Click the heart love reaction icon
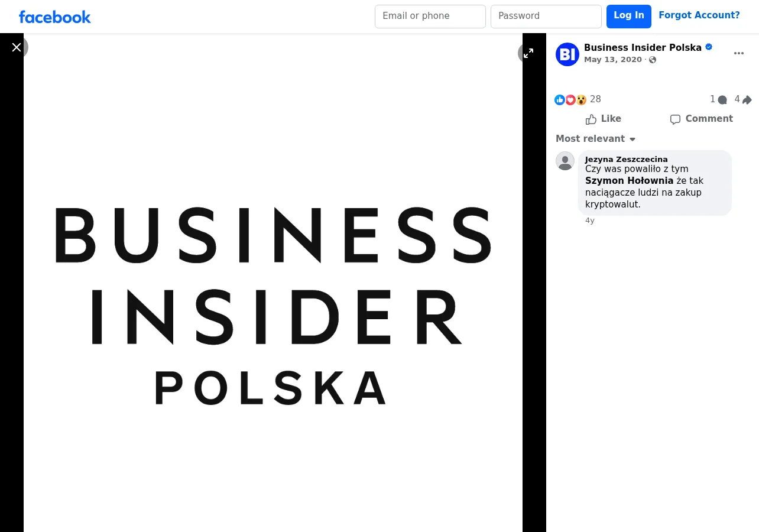Screen dimensions: 759x532 pos(570,100)
